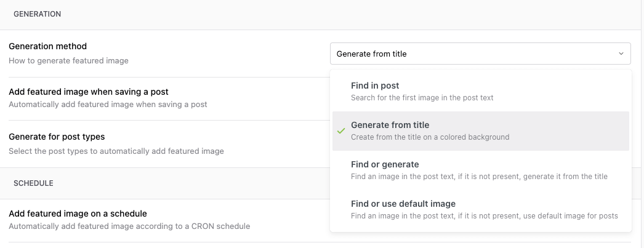Click 'use default image for posts' description

coord(484,216)
